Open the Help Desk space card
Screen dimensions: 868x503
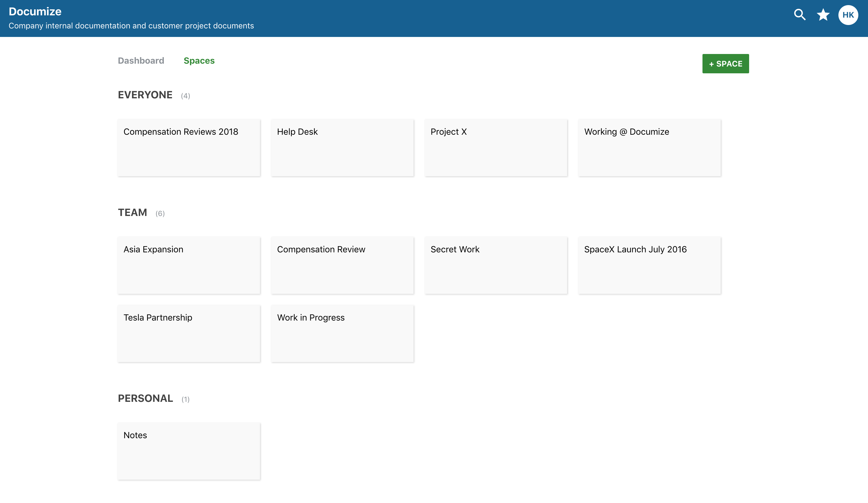click(x=342, y=148)
